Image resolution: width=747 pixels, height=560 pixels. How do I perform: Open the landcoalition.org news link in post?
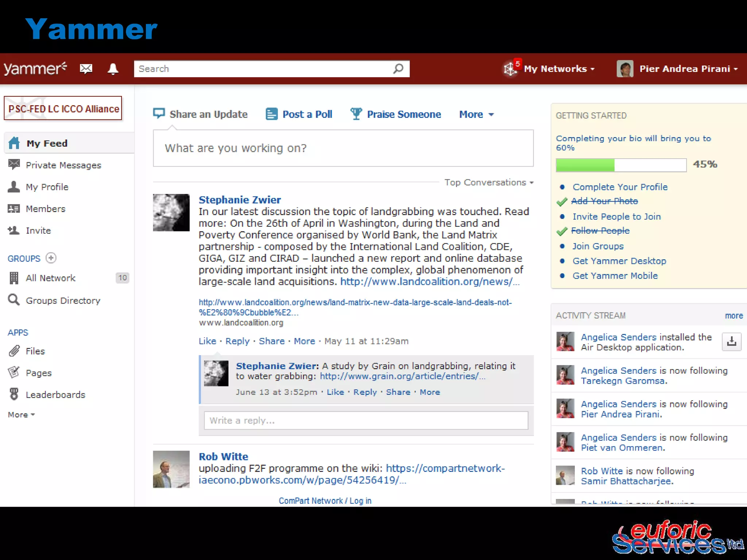tap(429, 281)
